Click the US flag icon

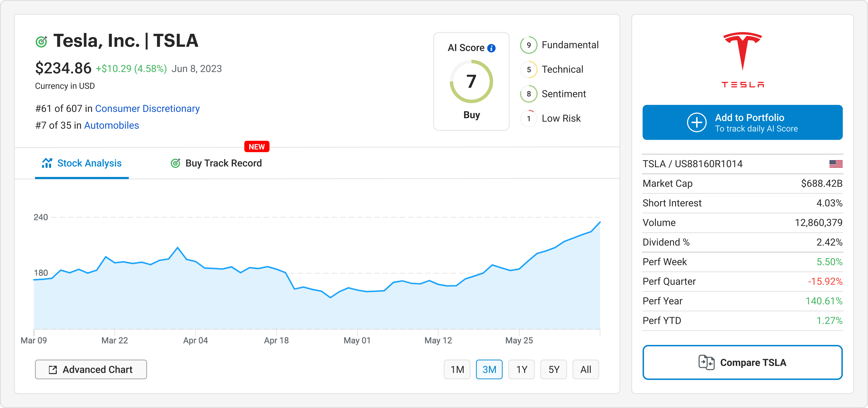(836, 164)
